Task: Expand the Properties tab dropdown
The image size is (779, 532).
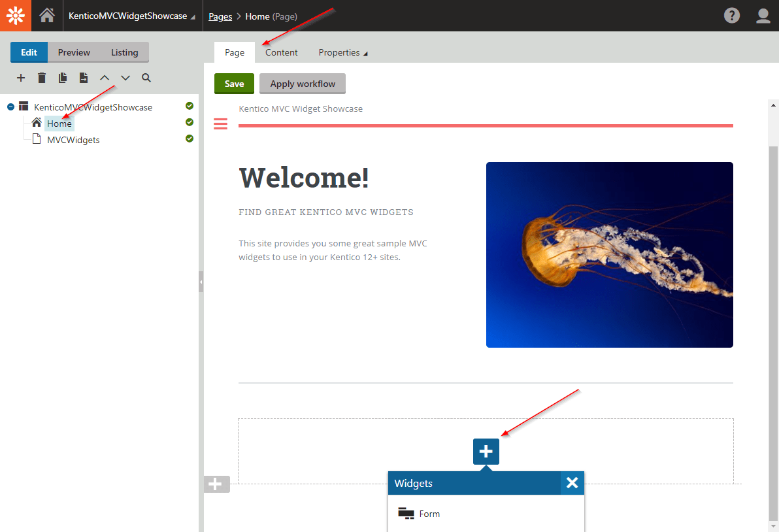Action: [x=343, y=52]
